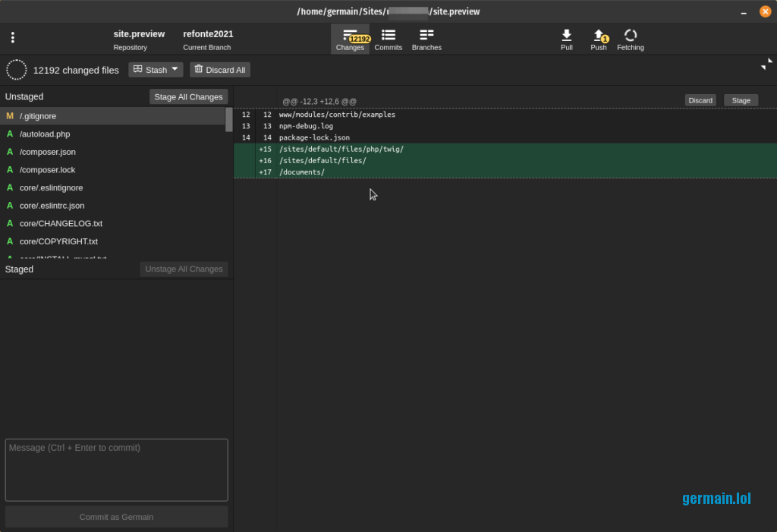Open the Branches view
This screenshot has height=532, width=777.
click(x=426, y=39)
